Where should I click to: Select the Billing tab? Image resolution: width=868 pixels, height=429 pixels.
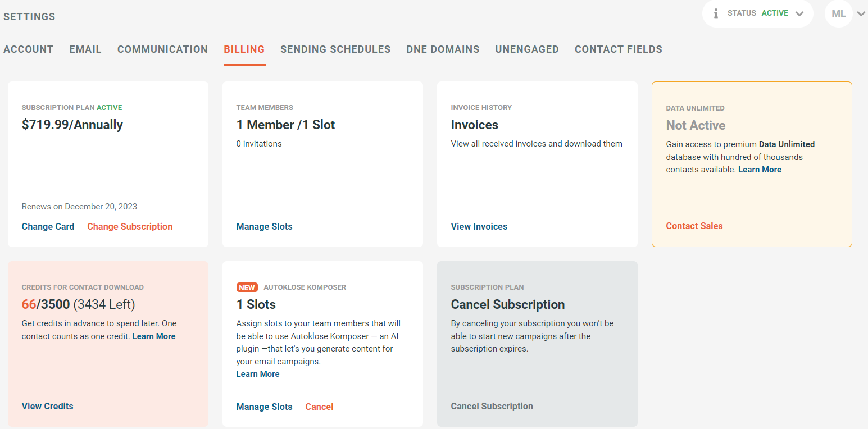(244, 49)
